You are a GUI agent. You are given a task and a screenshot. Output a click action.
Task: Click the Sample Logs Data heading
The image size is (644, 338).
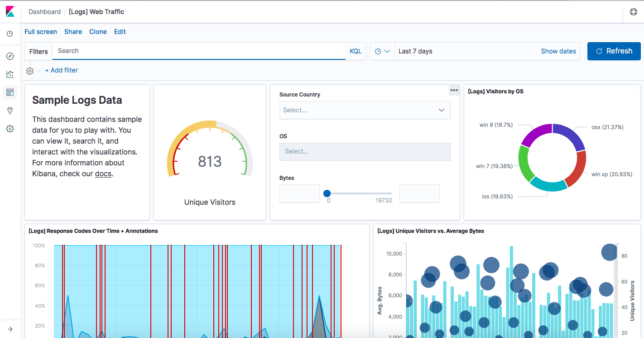coord(77,100)
